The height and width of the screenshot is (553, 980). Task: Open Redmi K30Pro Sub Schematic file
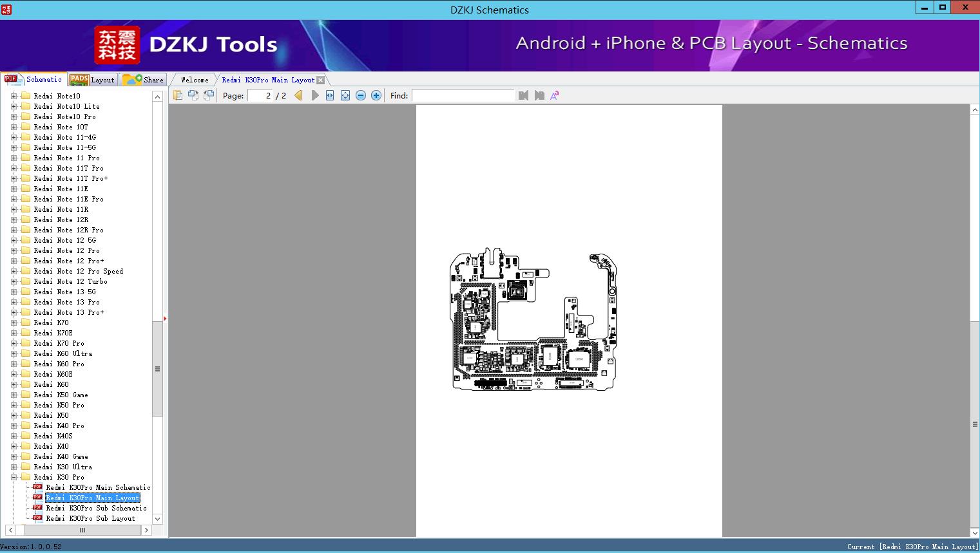(97, 508)
